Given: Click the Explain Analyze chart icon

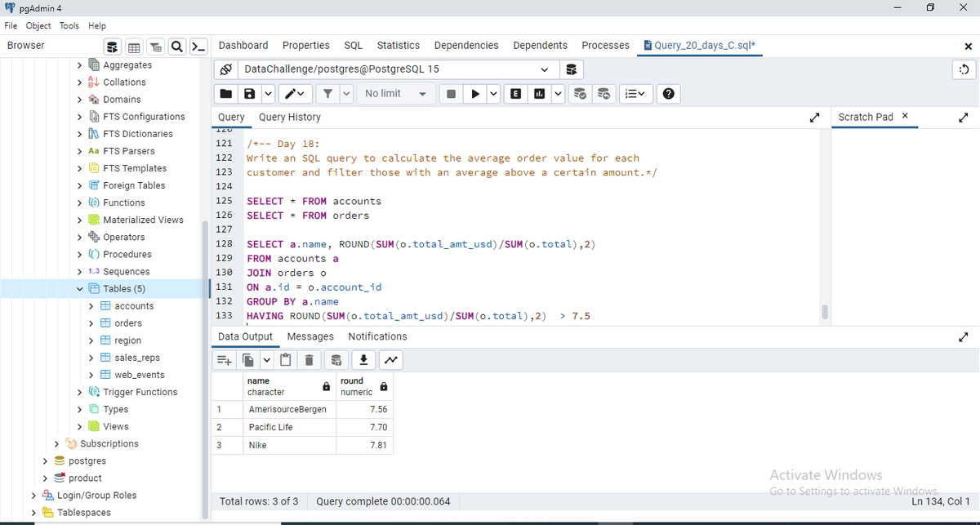Looking at the screenshot, I should coord(540,94).
